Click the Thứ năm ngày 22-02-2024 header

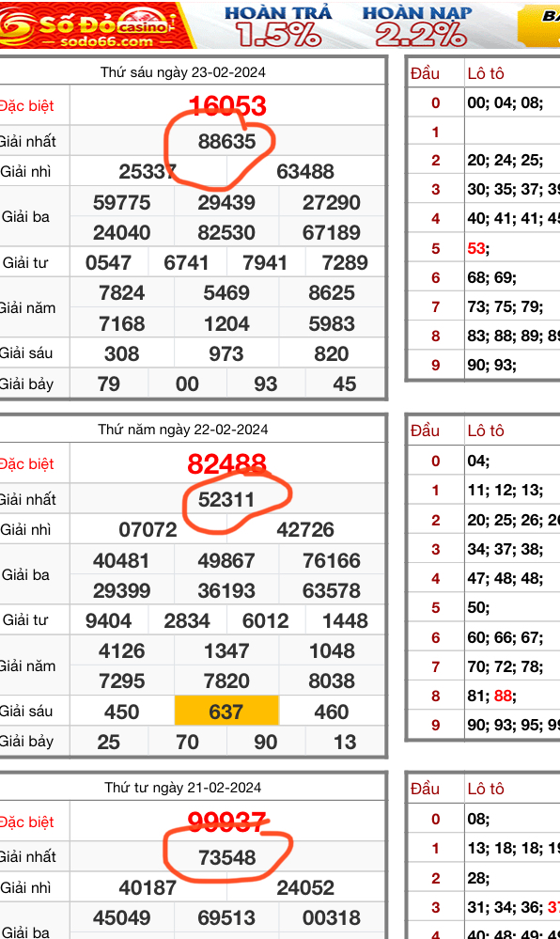[182, 430]
